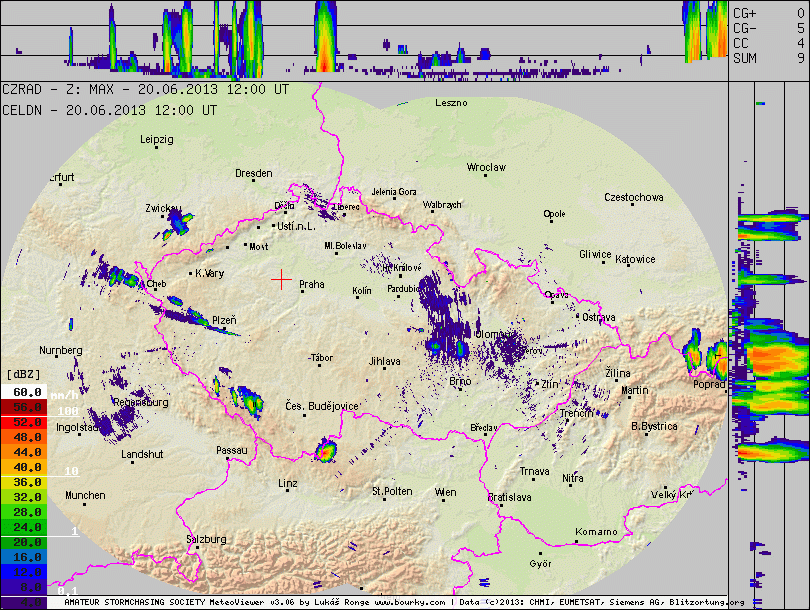810x610 pixels.
Task: Click the Dresden city label
Action: click(253, 173)
